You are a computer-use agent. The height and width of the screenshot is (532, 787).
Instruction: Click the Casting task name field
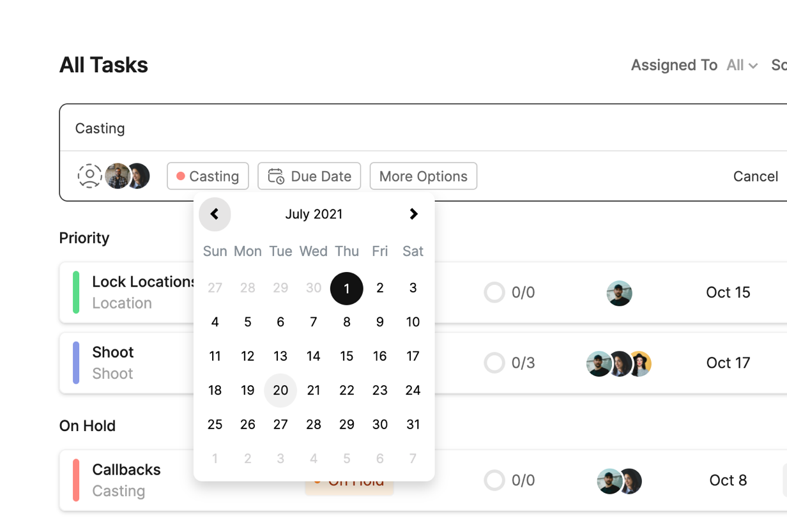point(383,128)
